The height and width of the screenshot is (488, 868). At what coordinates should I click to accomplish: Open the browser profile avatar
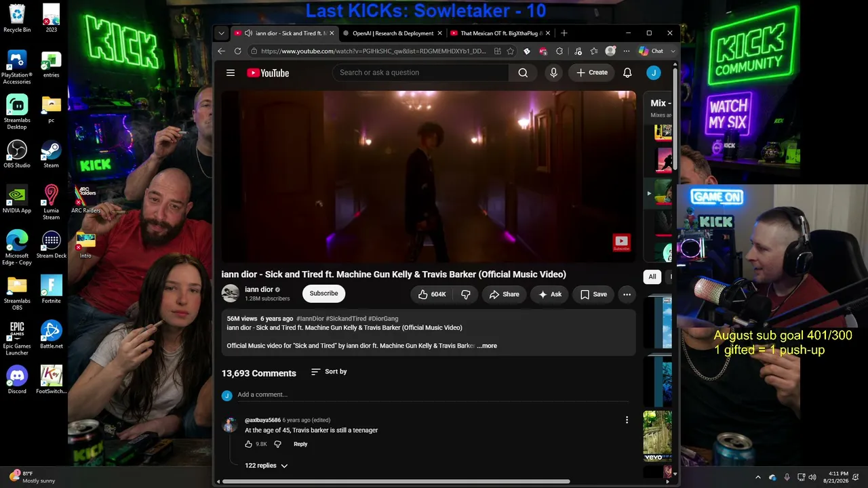610,51
